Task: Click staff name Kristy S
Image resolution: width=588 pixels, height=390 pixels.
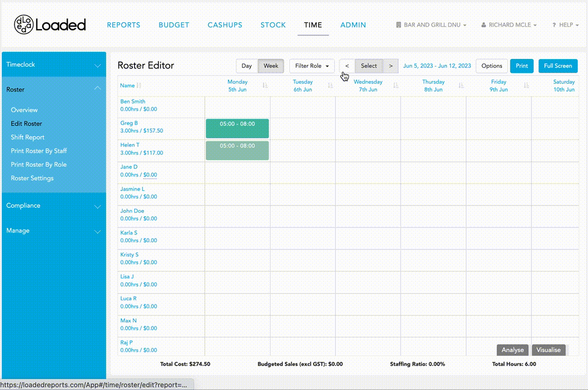Action: click(x=130, y=255)
